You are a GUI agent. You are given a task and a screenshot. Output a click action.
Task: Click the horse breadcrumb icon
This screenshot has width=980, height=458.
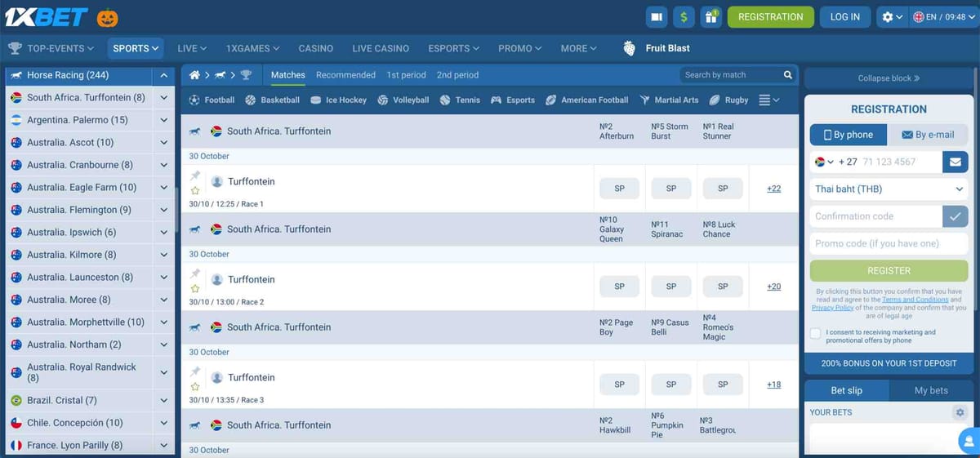pyautogui.click(x=220, y=75)
